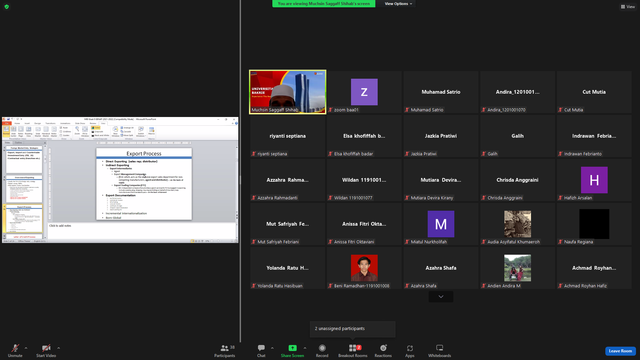Open File tab in shared PowerPoint

point(7,123)
